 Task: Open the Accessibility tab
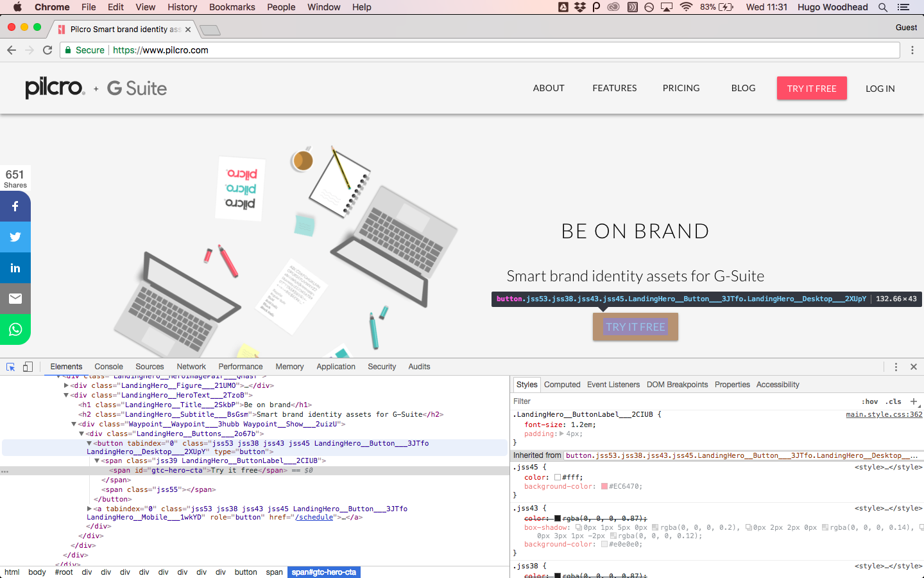coord(778,385)
